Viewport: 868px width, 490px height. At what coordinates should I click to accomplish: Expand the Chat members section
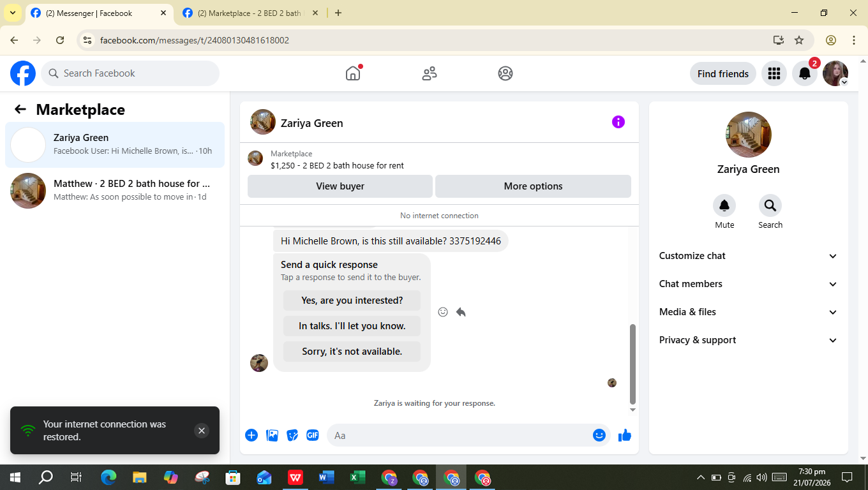click(749, 284)
